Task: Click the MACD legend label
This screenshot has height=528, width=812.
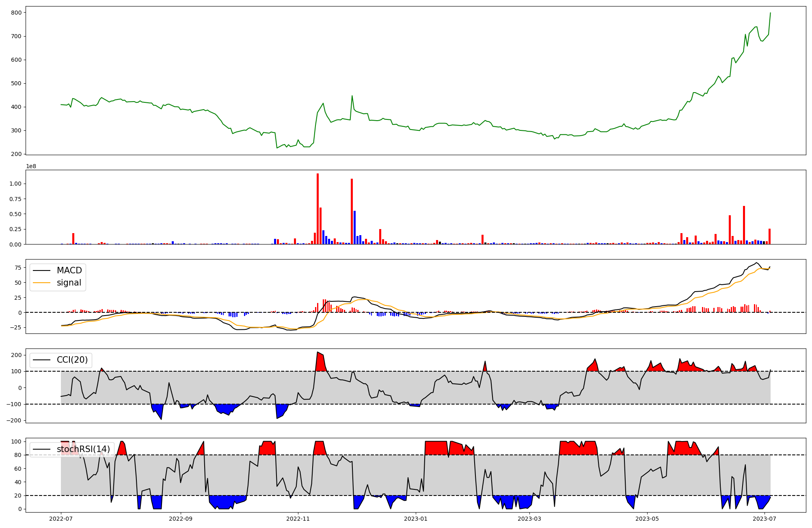Action: pos(69,270)
